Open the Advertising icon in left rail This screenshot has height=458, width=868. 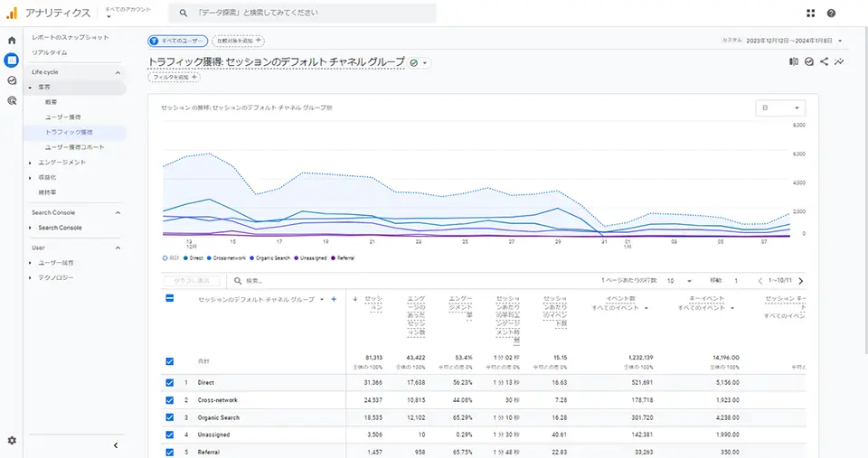pyautogui.click(x=12, y=100)
